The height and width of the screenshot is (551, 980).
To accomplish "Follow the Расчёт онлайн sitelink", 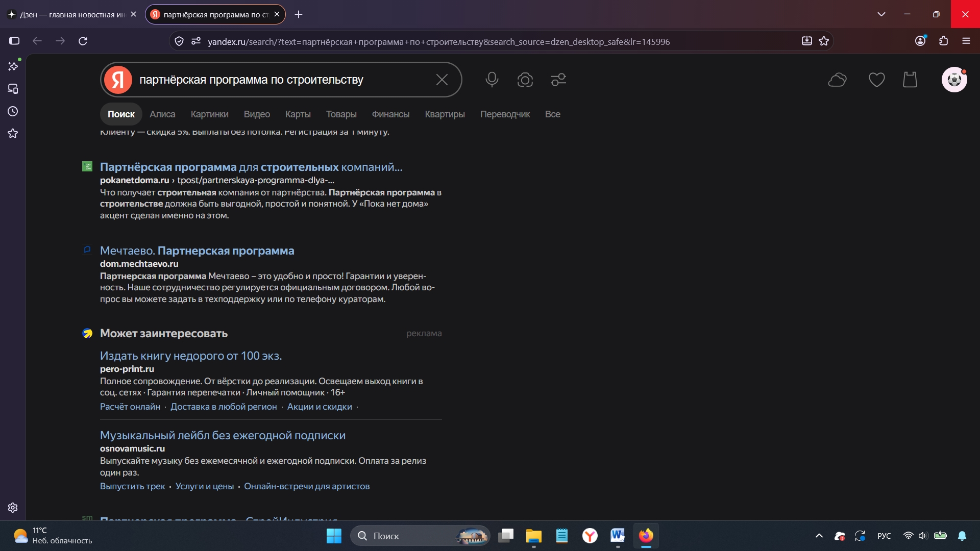I will 130,407.
